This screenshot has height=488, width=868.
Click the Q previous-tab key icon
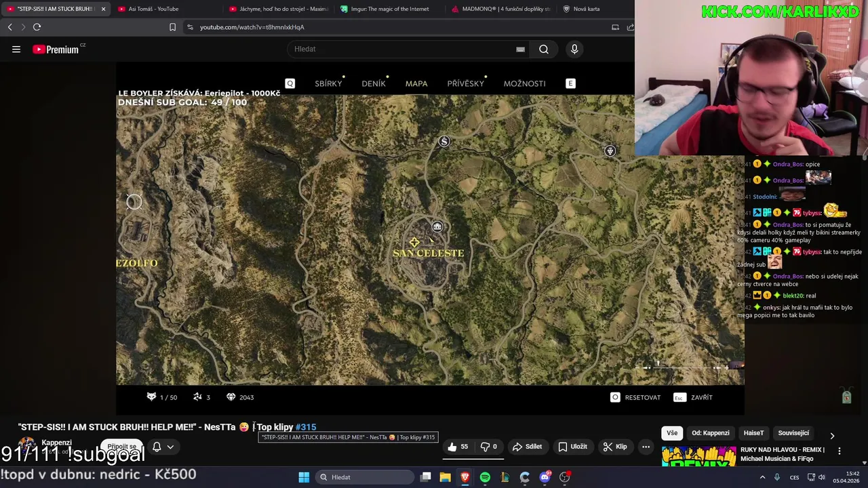point(290,83)
